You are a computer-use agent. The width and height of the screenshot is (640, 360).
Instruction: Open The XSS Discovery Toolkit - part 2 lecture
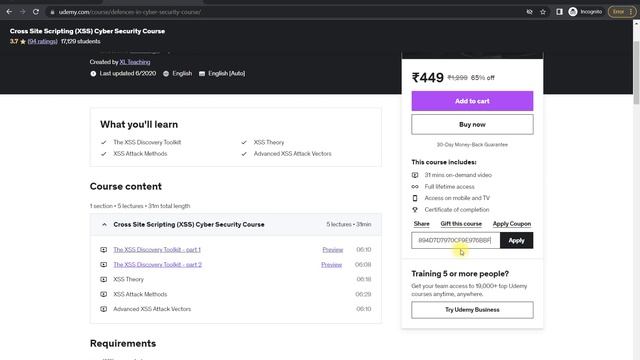tap(158, 264)
